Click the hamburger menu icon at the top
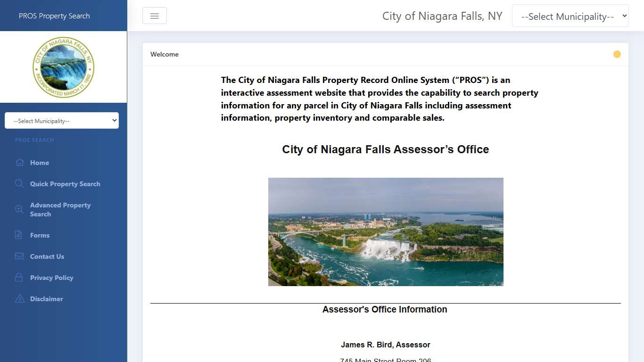 tap(155, 16)
